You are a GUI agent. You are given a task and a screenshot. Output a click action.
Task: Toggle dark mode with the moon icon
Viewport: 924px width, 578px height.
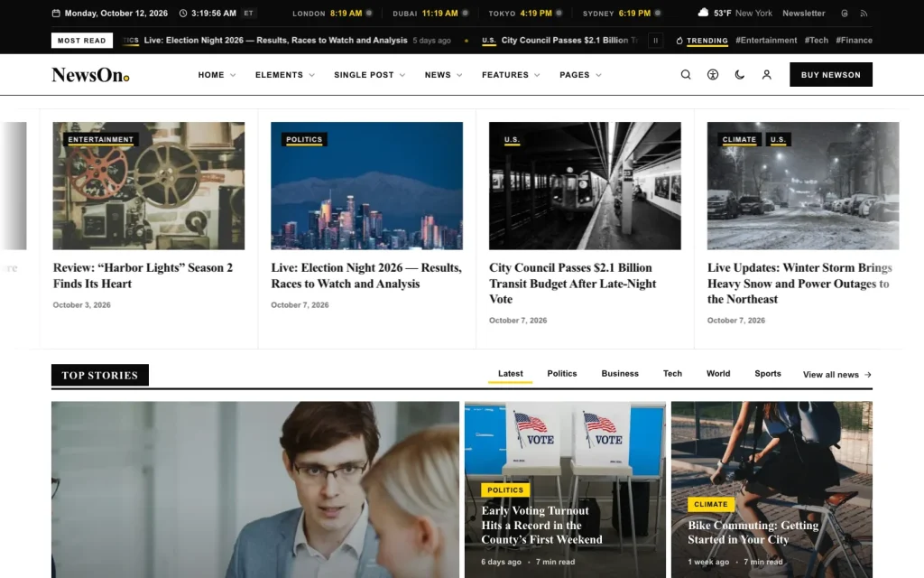click(740, 75)
